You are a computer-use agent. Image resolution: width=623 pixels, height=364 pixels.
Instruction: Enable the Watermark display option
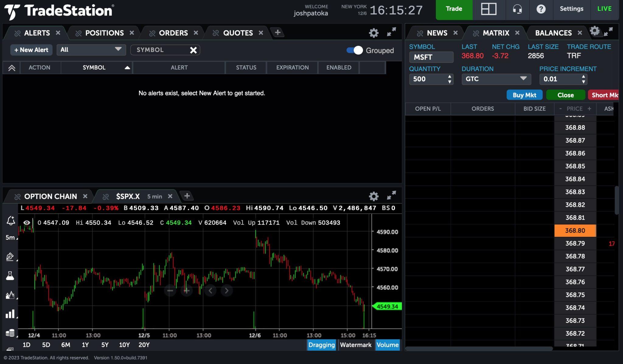pos(356,345)
